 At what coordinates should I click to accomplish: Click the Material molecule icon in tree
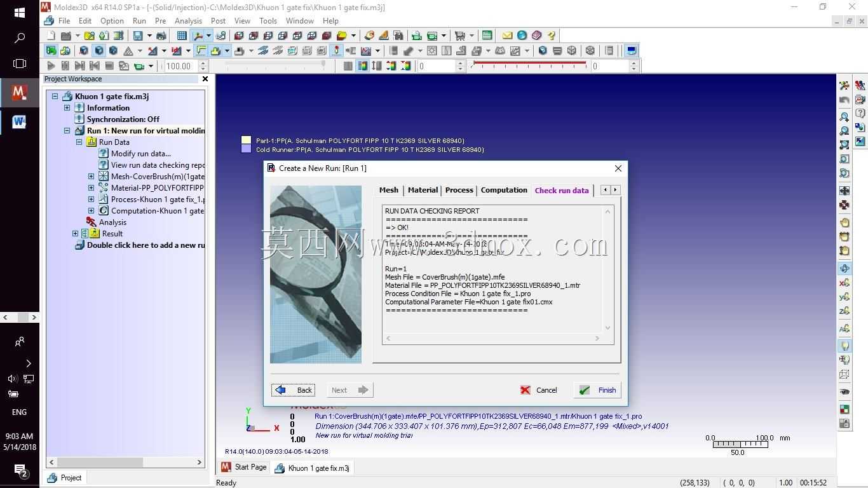pyautogui.click(x=103, y=188)
